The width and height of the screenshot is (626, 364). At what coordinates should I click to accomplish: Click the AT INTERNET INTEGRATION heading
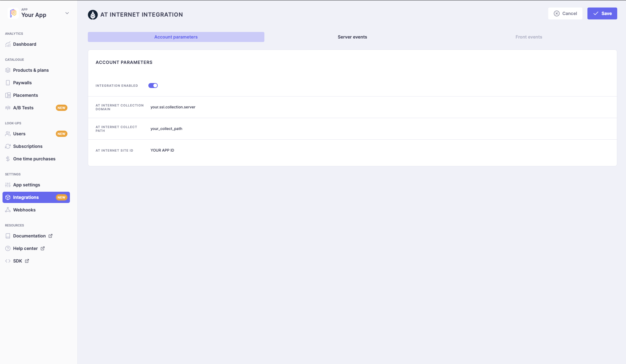[141, 15]
